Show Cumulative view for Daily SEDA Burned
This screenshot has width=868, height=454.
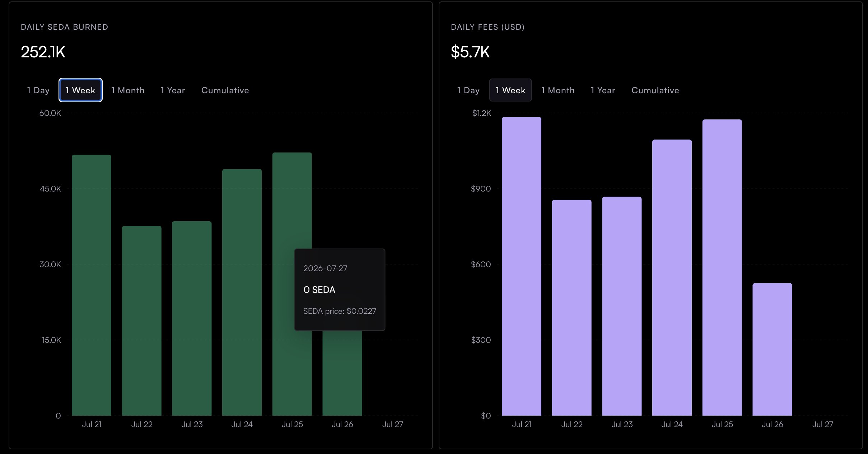click(x=225, y=90)
